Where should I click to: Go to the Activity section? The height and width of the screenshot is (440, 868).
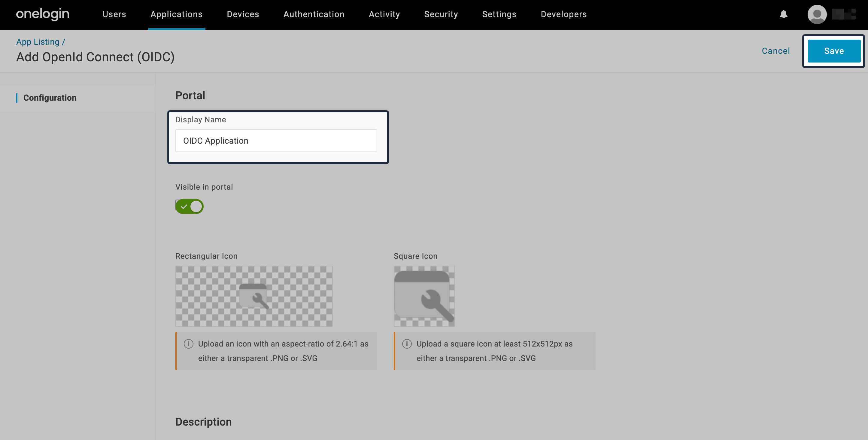384,14
